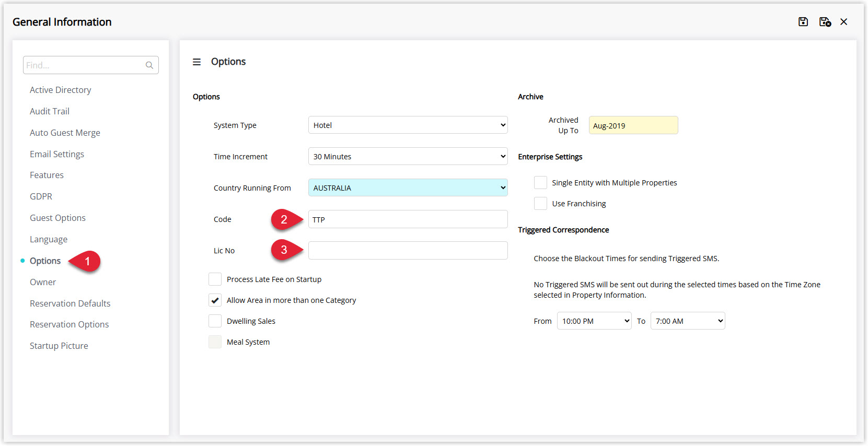Open Email Settings section

click(x=57, y=154)
